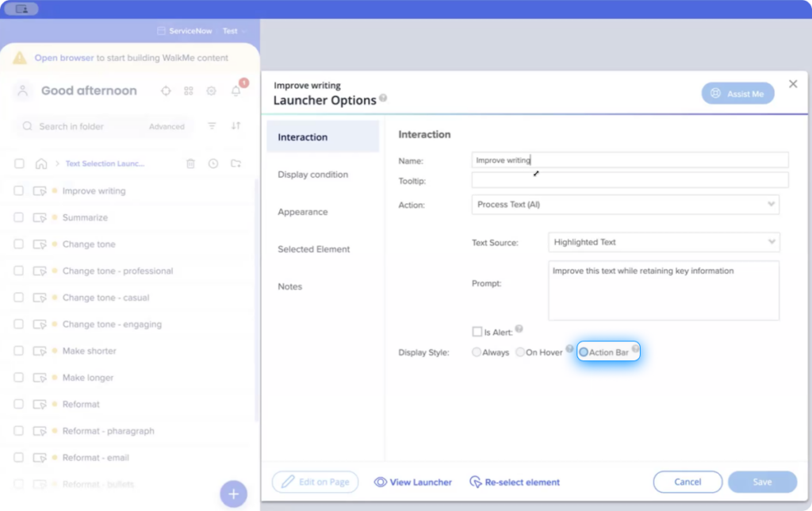This screenshot has height=511, width=812.
Task: Select the On Hover display style
Action: click(x=519, y=352)
